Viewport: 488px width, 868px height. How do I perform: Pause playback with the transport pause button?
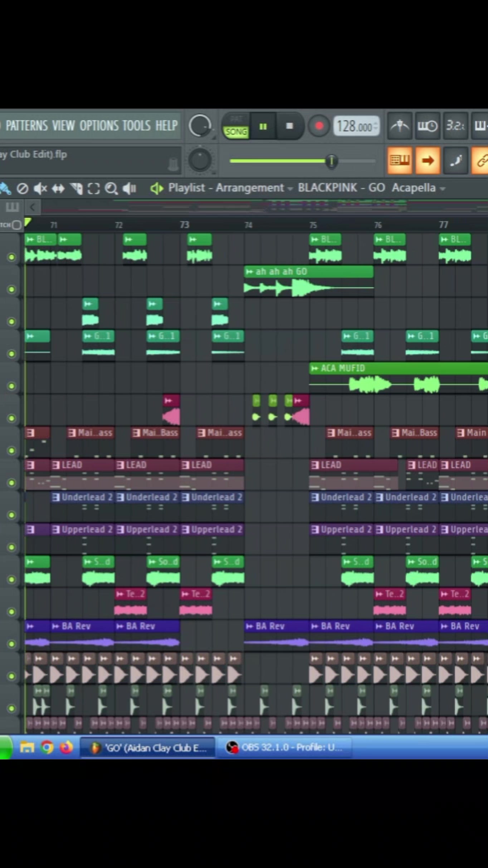click(x=263, y=126)
